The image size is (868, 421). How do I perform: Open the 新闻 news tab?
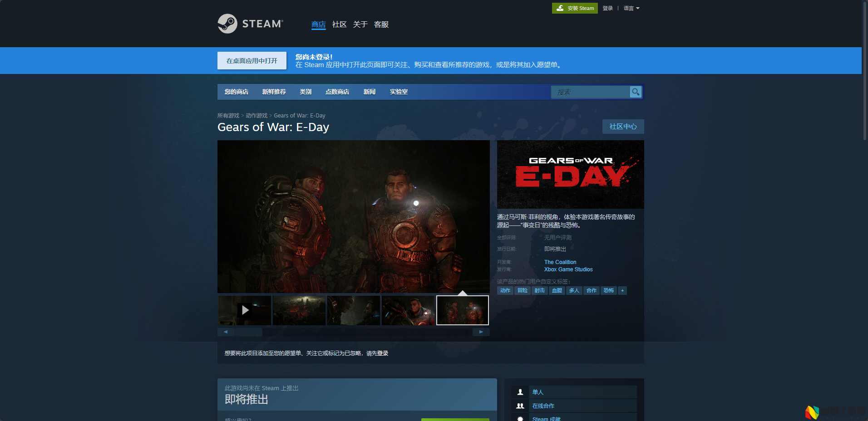point(370,92)
